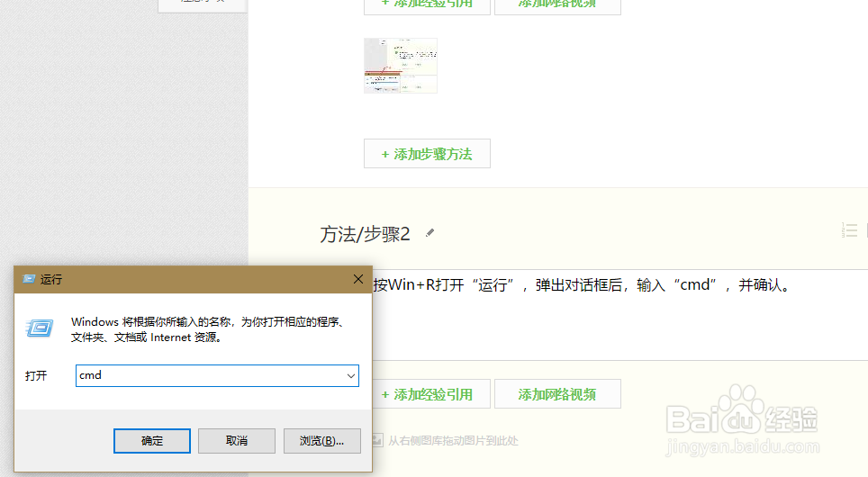Confirm with the 确定 button
Image resolution: width=868 pixels, height=477 pixels.
pyautogui.click(x=151, y=441)
